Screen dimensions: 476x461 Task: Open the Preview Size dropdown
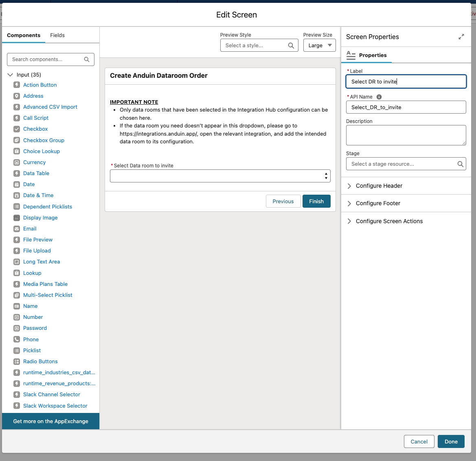click(x=319, y=45)
